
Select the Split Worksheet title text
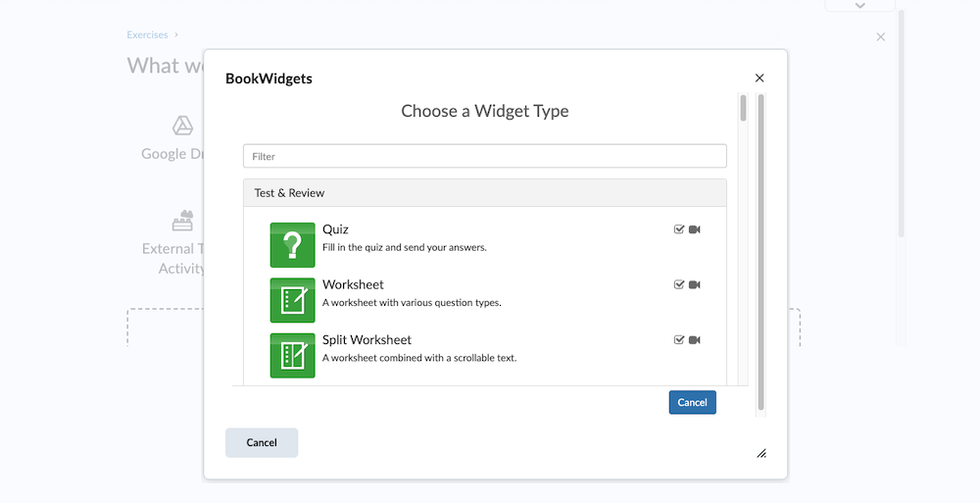[367, 339]
